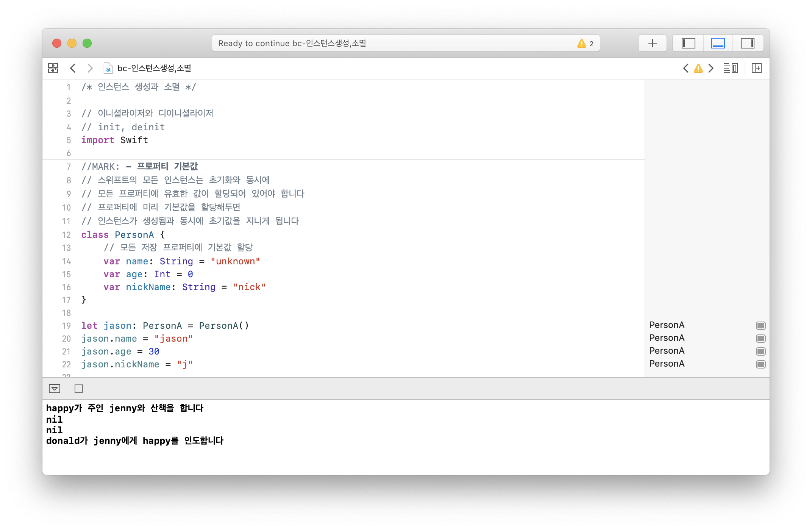The height and width of the screenshot is (531, 812).
Task: Click the stop execution square button
Action: pyautogui.click(x=79, y=389)
